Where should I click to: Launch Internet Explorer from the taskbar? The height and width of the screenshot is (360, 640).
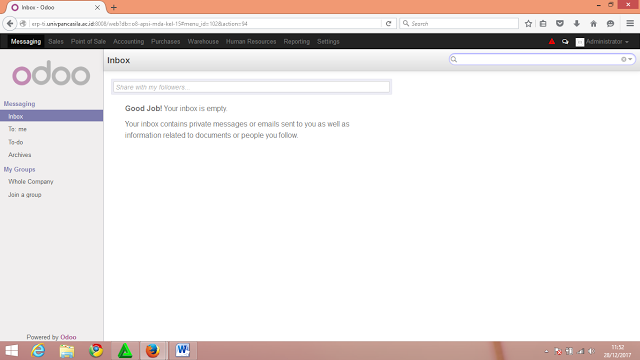[38, 351]
